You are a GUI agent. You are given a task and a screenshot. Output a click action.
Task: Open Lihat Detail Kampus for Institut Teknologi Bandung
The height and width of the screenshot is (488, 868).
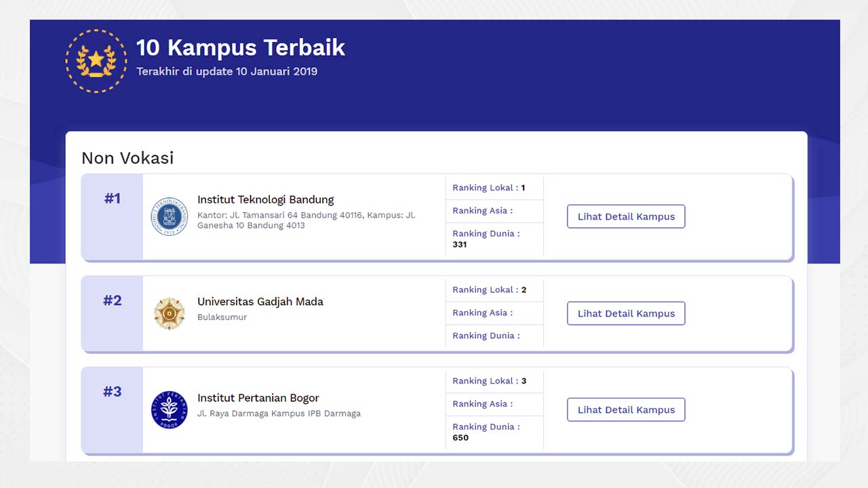[626, 216]
